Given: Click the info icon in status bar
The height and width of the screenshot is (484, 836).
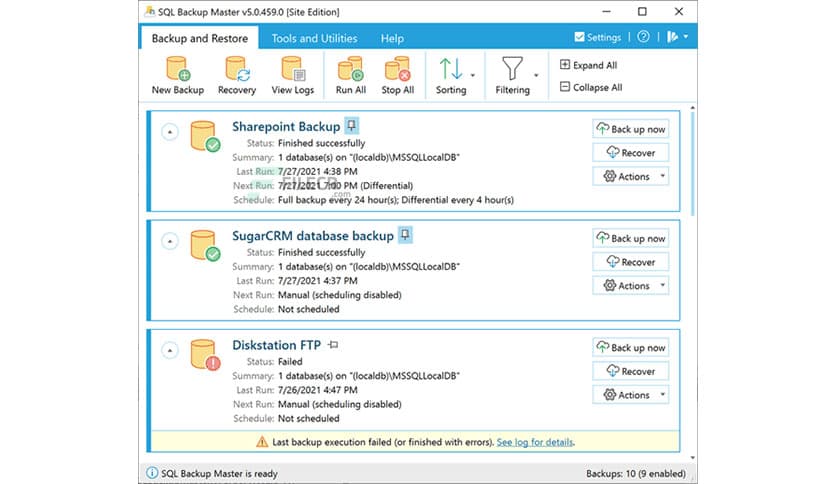Looking at the screenshot, I should pyautogui.click(x=152, y=473).
